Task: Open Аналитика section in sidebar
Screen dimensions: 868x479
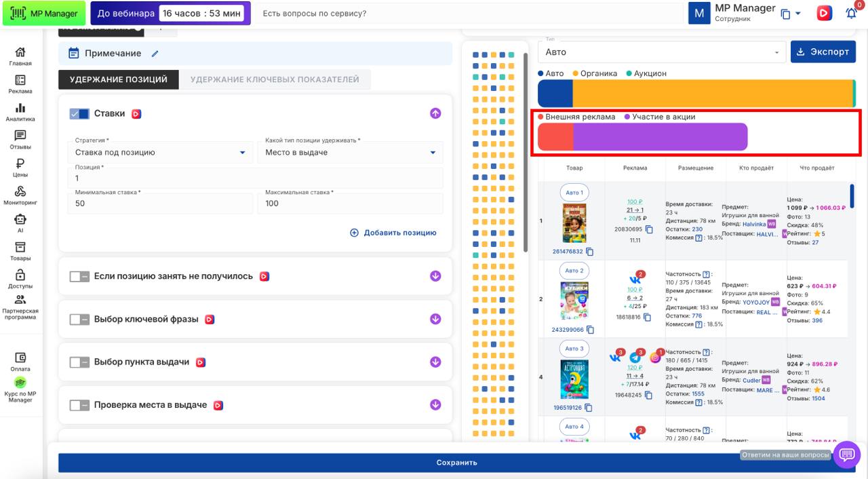Action: click(20, 112)
